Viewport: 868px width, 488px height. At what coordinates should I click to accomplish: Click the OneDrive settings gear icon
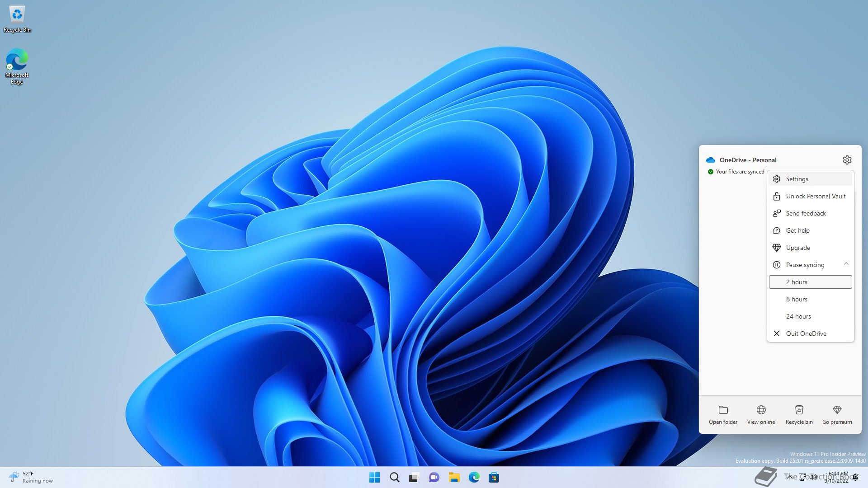847,160
